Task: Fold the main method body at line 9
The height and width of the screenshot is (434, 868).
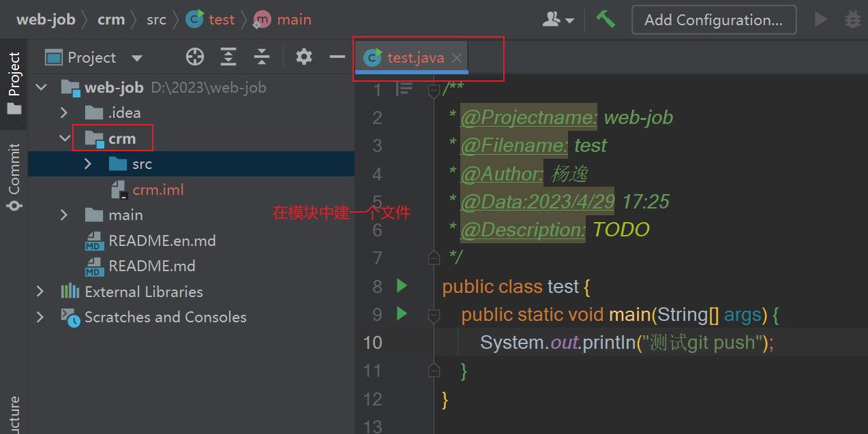Action: [434, 315]
